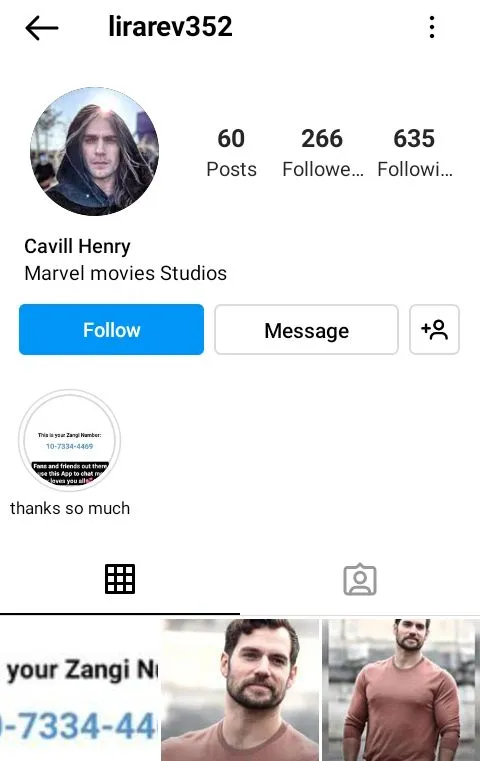Open the bearded man close-up post
480x761 pixels.
pyautogui.click(x=240, y=690)
